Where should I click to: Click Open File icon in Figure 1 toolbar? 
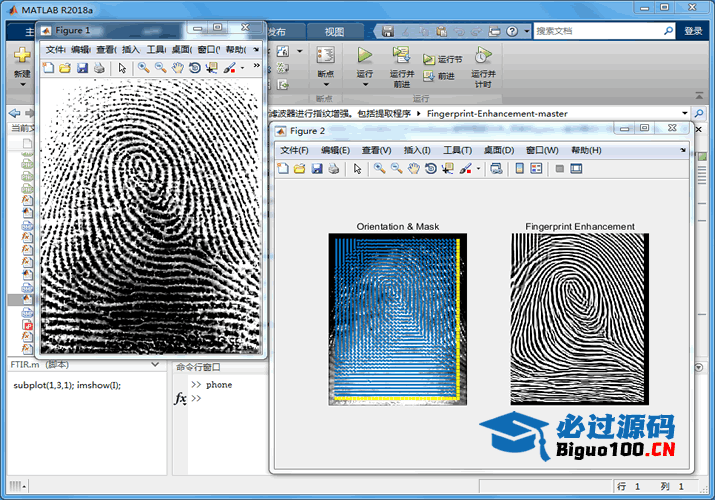[x=65, y=68]
